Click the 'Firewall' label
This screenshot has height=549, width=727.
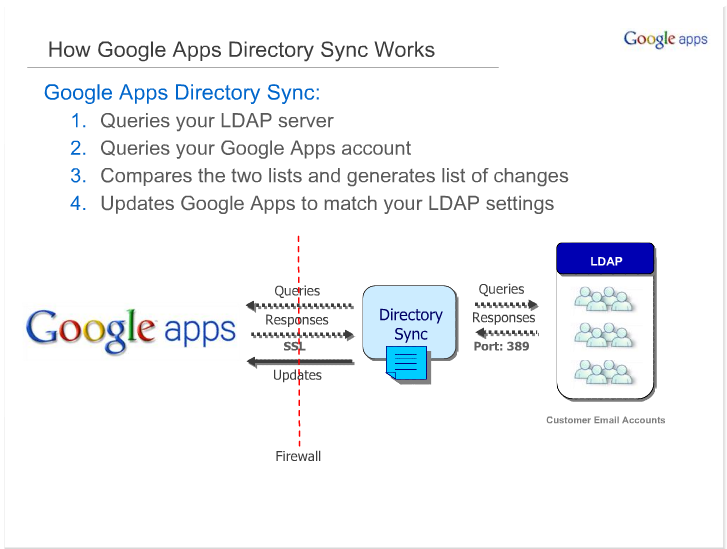pyautogui.click(x=298, y=456)
